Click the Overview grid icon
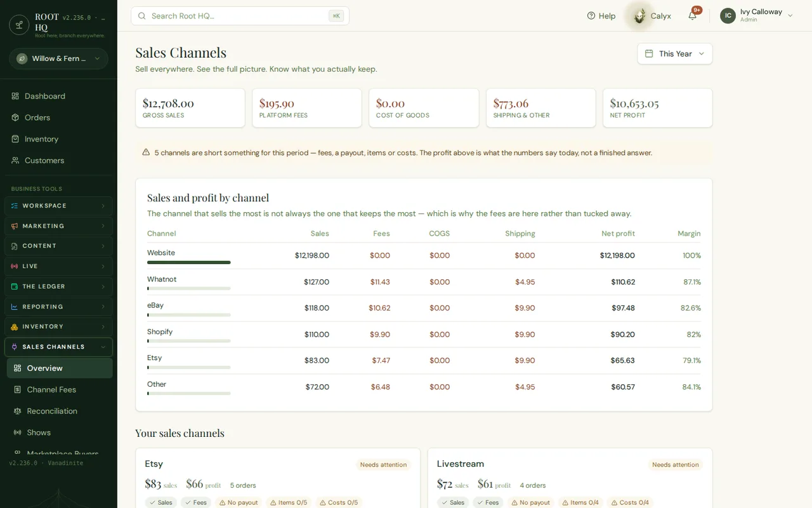Screen dimensions: 812x508 (18, 368)
